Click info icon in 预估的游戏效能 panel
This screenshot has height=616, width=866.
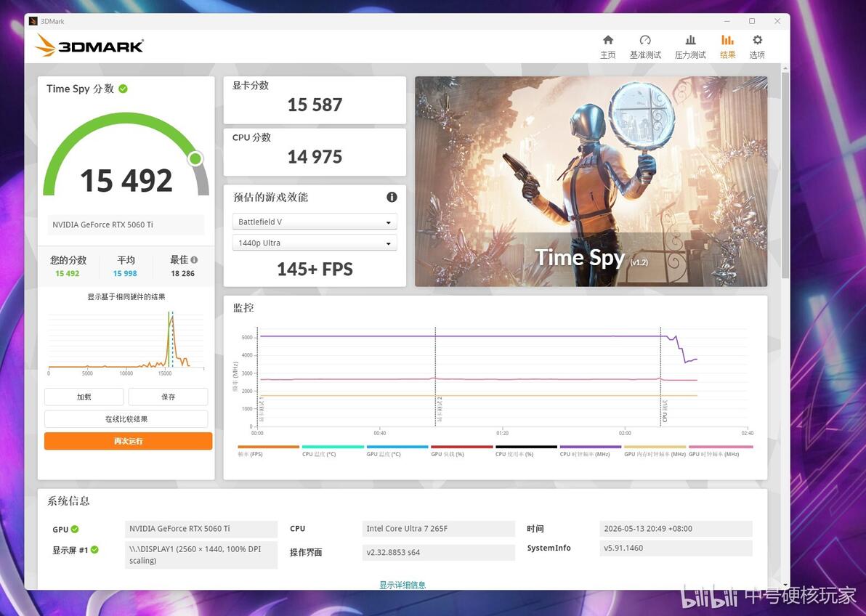point(392,198)
